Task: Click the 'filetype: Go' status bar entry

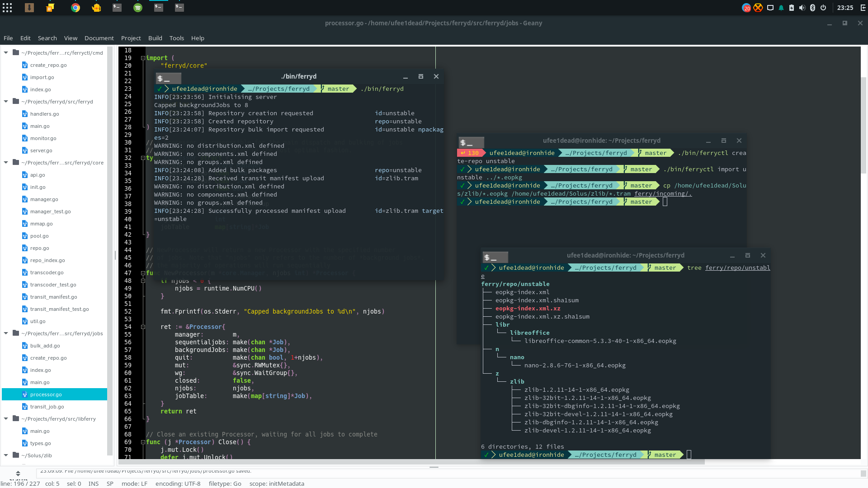Action: coord(225,483)
